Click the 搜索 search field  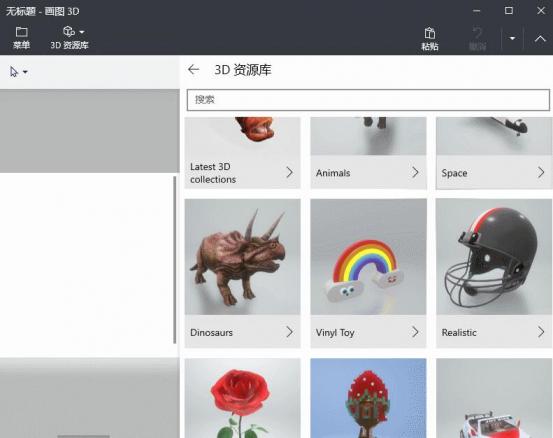368,100
